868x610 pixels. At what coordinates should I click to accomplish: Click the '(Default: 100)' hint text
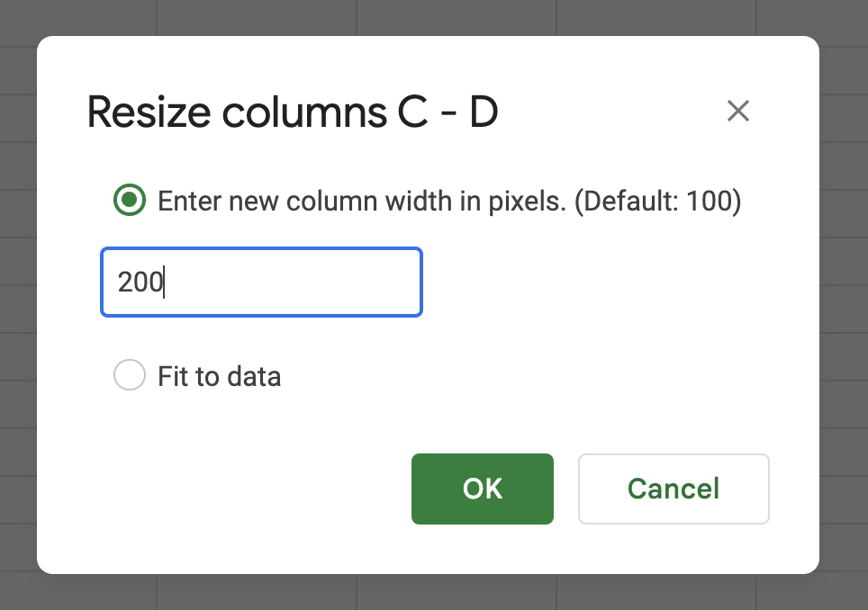(657, 201)
